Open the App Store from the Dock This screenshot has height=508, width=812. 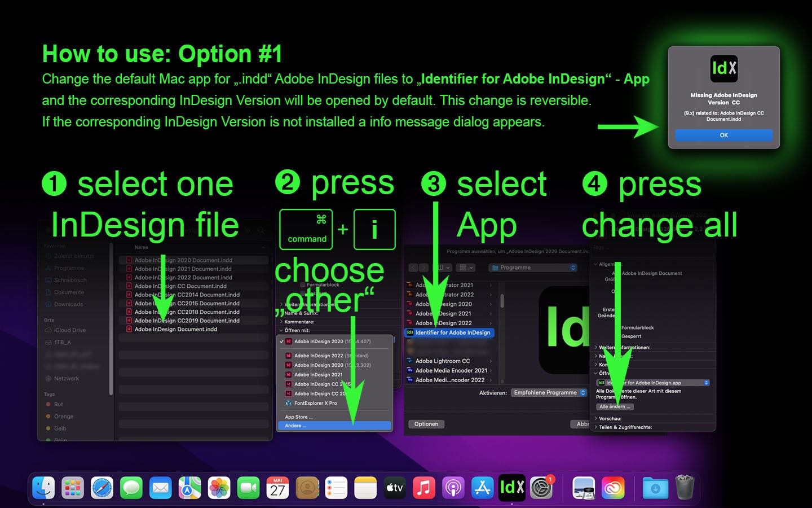483,488
